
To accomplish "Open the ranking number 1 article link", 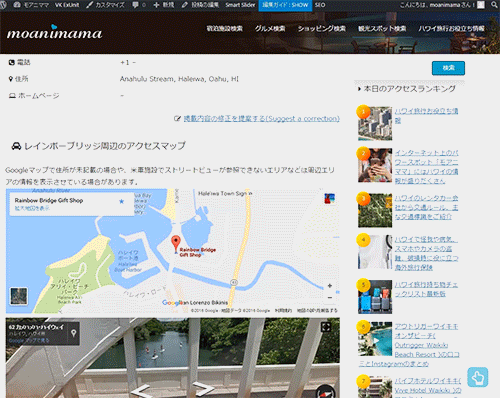I will (426, 115).
